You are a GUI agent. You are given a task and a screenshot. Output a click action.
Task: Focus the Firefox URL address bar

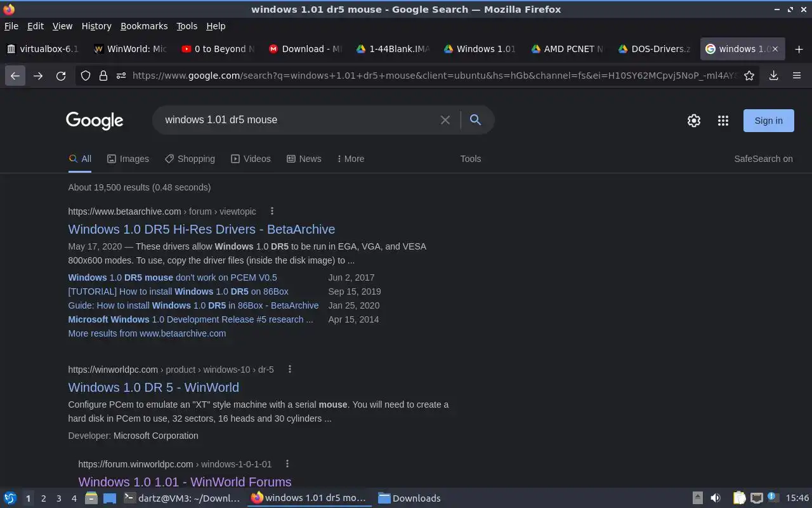point(434,76)
